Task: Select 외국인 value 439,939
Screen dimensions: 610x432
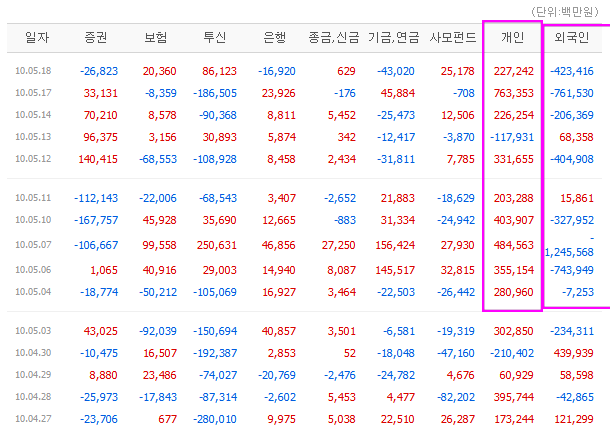Action: point(573,353)
